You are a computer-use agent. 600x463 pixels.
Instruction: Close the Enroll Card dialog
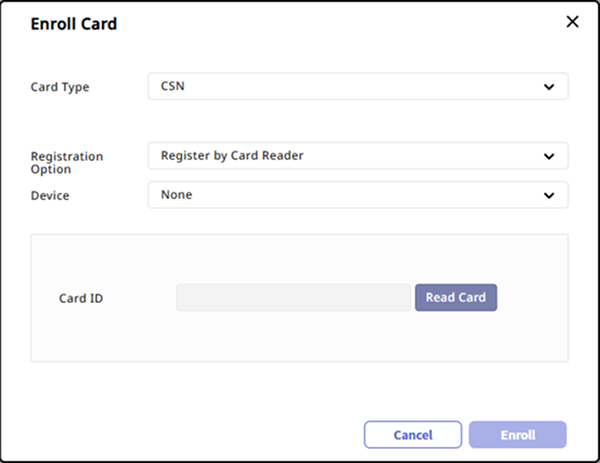pyautogui.click(x=572, y=22)
